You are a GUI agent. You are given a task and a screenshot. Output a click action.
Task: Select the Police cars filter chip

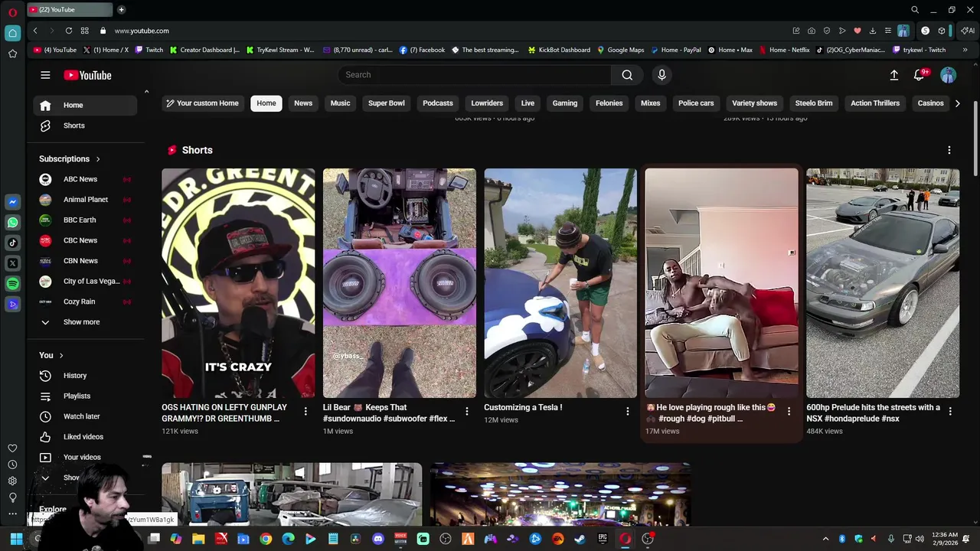pyautogui.click(x=696, y=103)
